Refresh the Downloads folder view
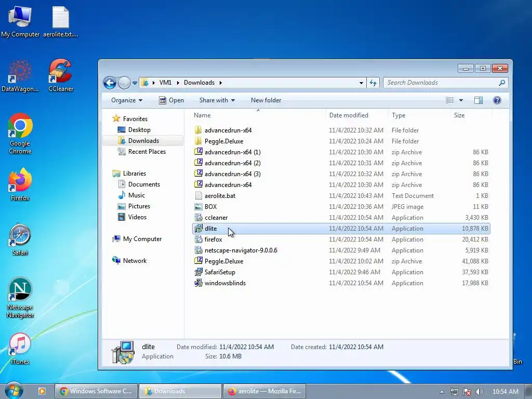The height and width of the screenshot is (399, 532). coord(373,83)
